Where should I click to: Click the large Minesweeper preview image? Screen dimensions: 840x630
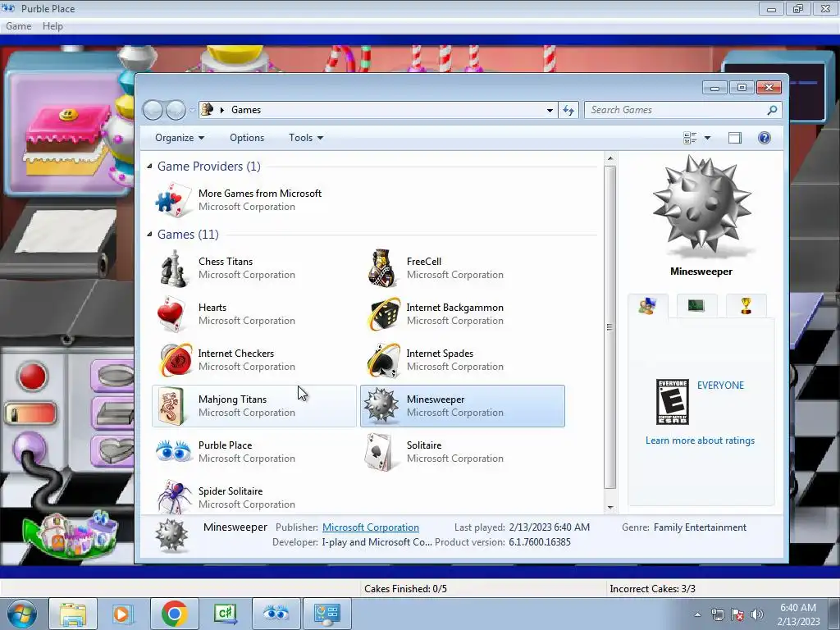coord(701,206)
